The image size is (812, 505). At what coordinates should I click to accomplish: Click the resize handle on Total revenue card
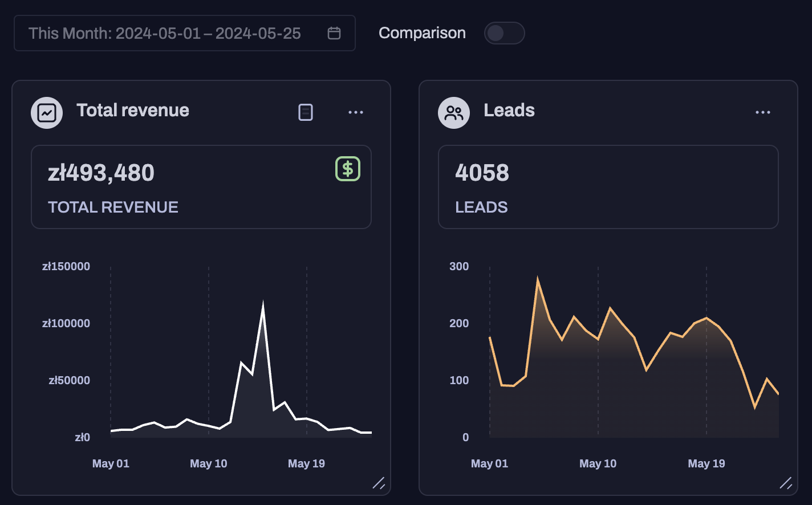pyautogui.click(x=379, y=483)
